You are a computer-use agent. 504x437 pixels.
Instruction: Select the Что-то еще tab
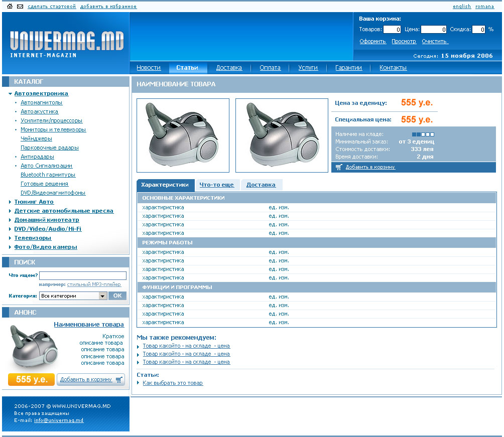coord(217,185)
